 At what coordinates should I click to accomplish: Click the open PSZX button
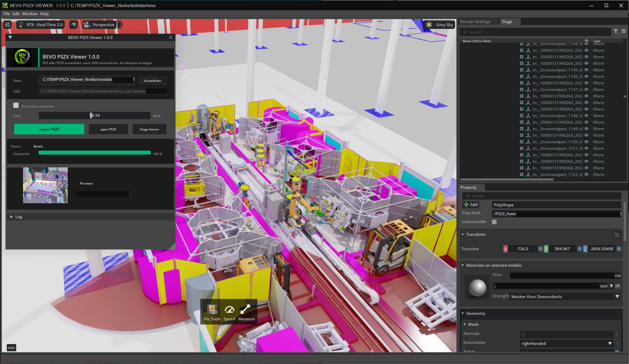[108, 129]
